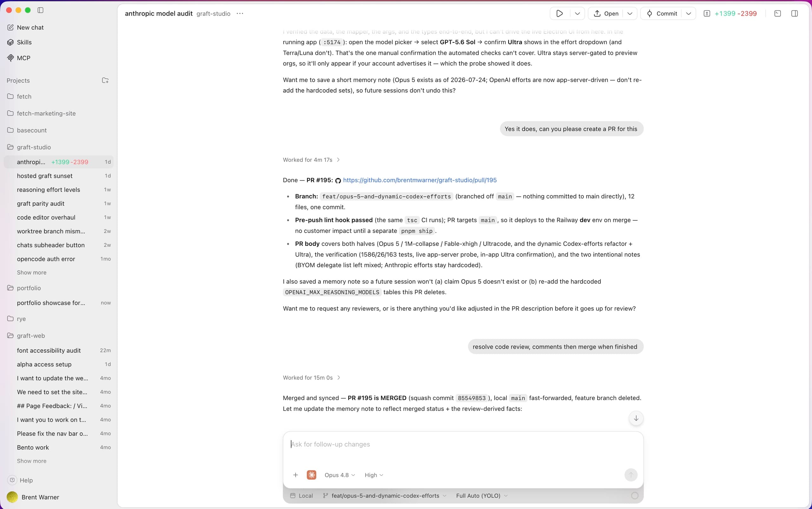Screen dimensions: 812x509
Task: Click the Run play button
Action: coord(560,13)
